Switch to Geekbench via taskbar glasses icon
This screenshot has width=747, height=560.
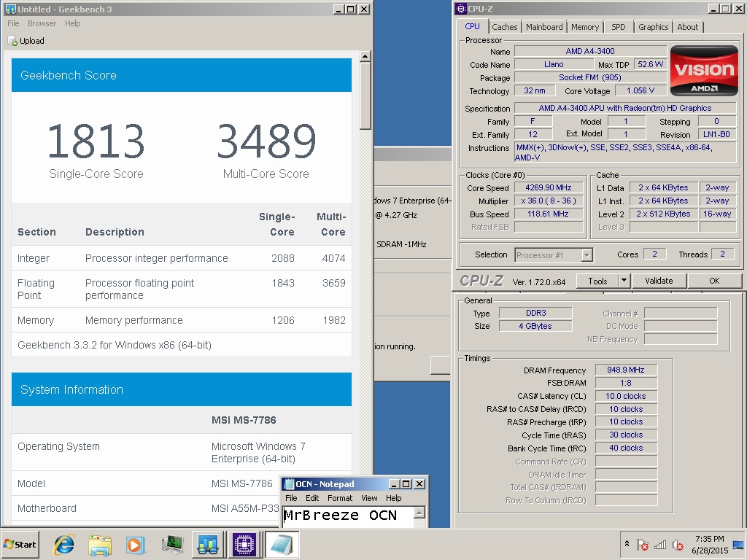coord(208,544)
